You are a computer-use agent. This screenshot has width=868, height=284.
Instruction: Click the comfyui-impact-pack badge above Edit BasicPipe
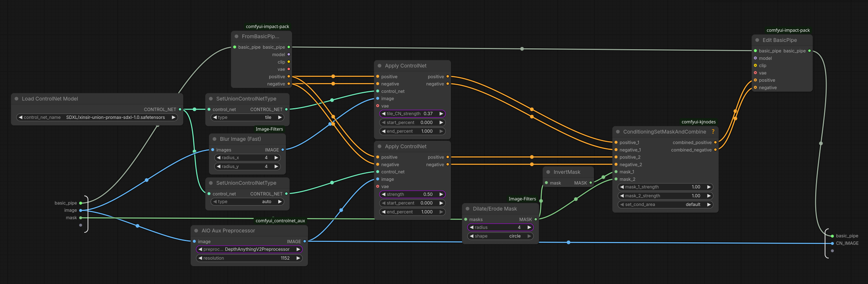pyautogui.click(x=788, y=30)
